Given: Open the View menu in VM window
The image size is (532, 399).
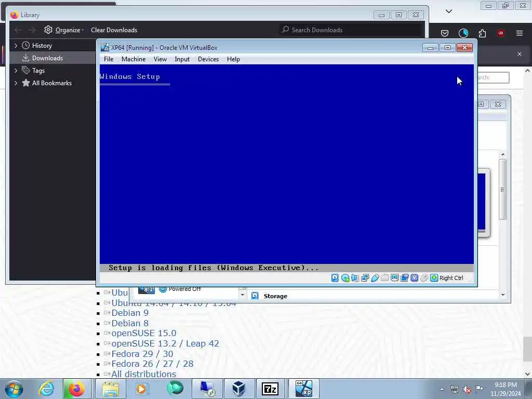Looking at the screenshot, I should [160, 59].
